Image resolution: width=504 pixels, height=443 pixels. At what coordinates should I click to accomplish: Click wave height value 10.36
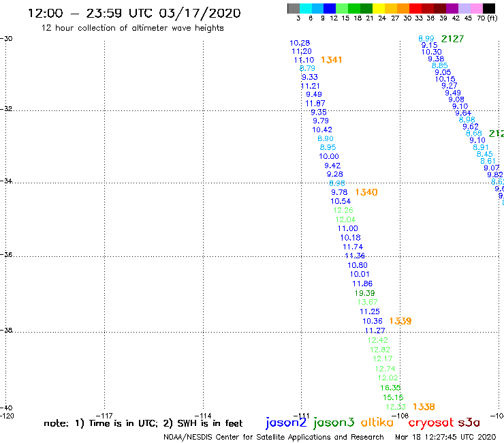pos(373,321)
